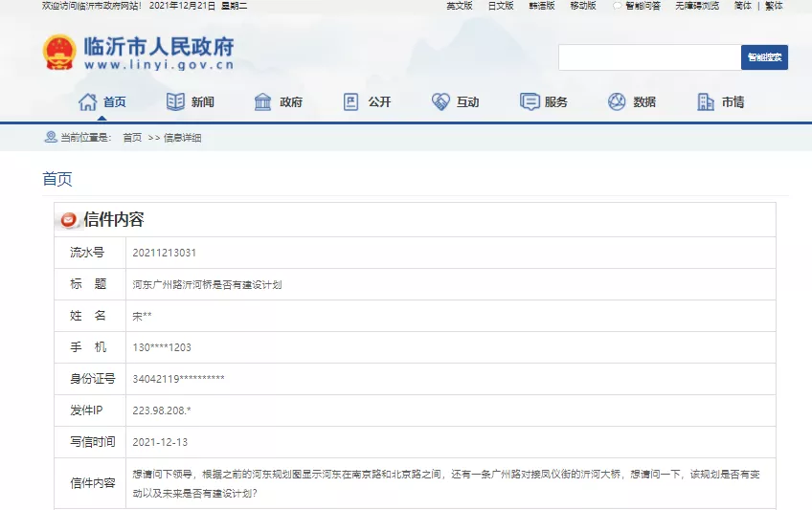Click the 身份证号 row label
This screenshot has width=812, height=510.
pos(93,379)
